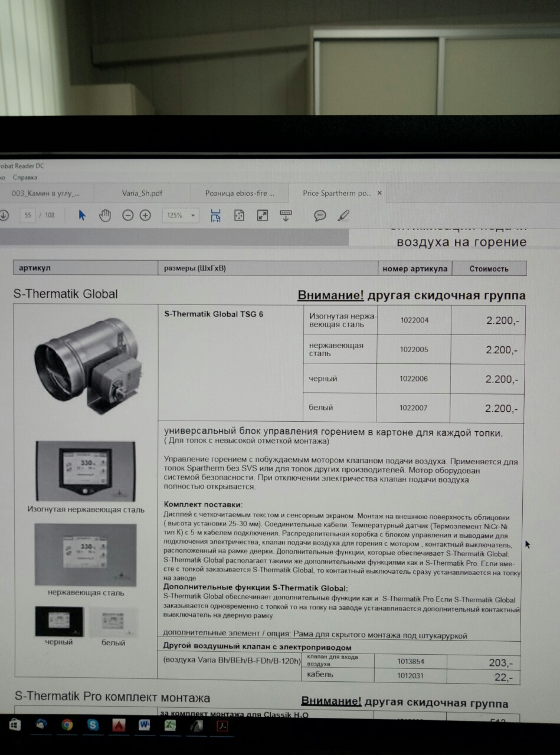This screenshot has width=560, height=755.
Task: Click the S-Thermatik Global heading
Action: pyautogui.click(x=66, y=294)
